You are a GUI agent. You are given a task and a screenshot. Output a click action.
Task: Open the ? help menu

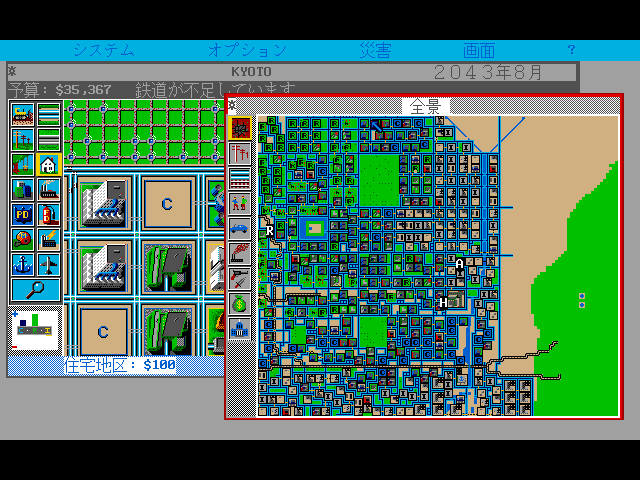point(571,49)
